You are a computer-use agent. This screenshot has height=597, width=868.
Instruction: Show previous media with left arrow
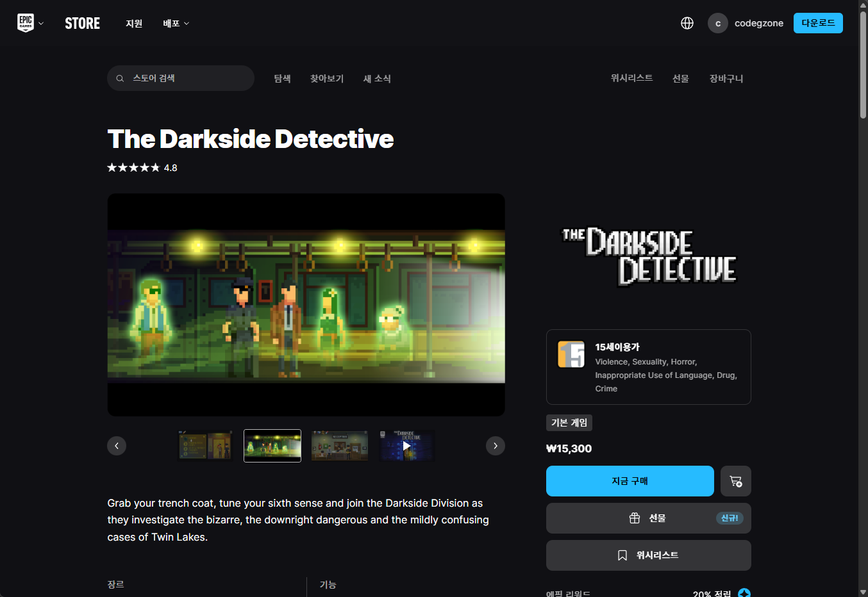click(x=117, y=446)
